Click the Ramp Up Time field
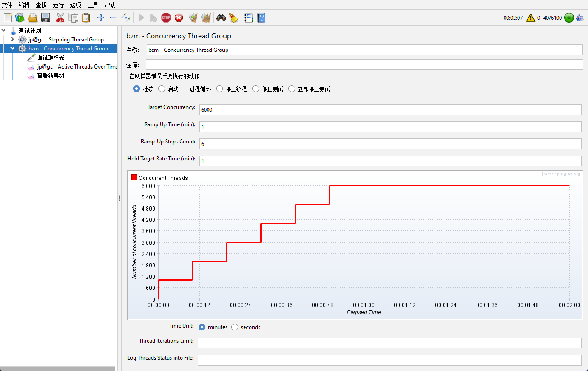588x371 pixels. 390,127
